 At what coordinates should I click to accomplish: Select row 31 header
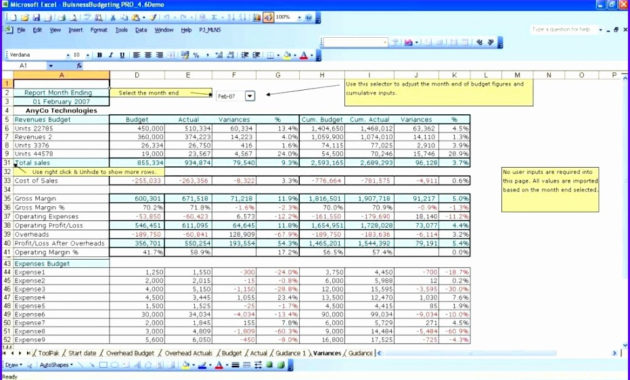[x=7, y=163]
